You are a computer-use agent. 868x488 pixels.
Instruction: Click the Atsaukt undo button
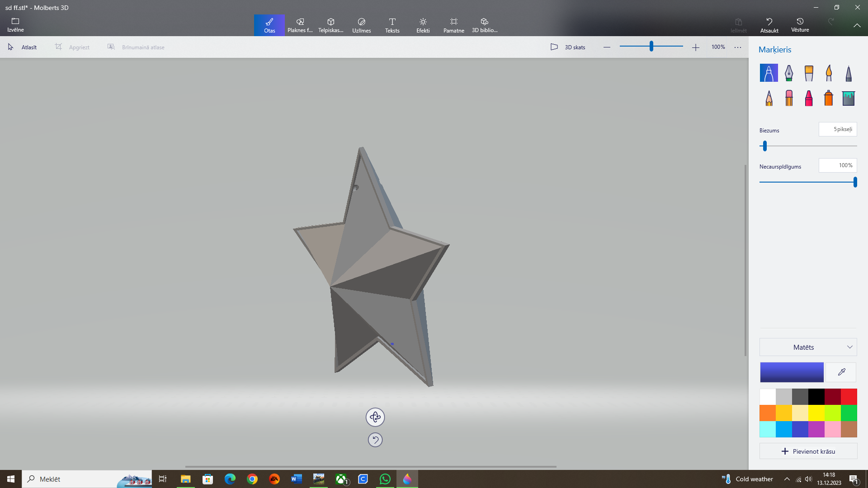pyautogui.click(x=769, y=25)
